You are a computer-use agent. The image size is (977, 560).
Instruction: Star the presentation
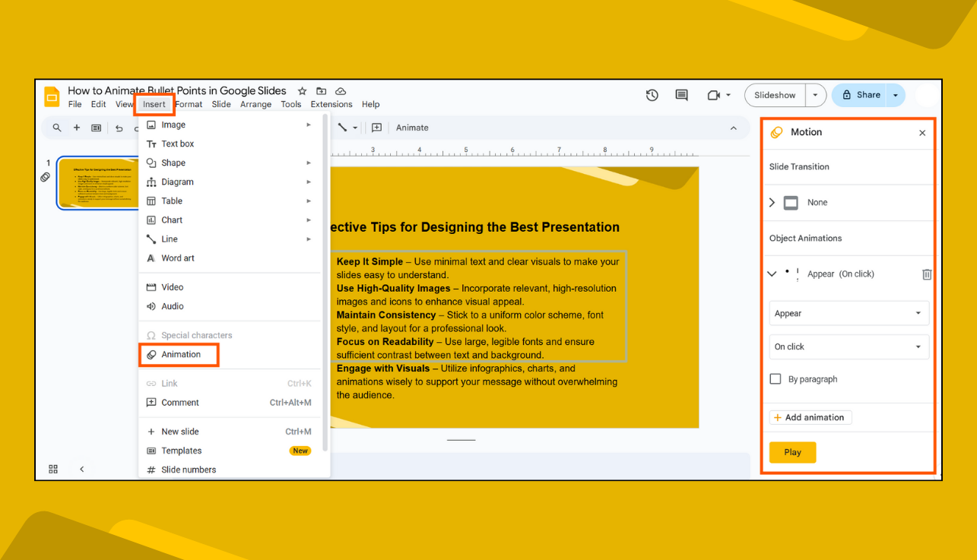click(x=301, y=90)
